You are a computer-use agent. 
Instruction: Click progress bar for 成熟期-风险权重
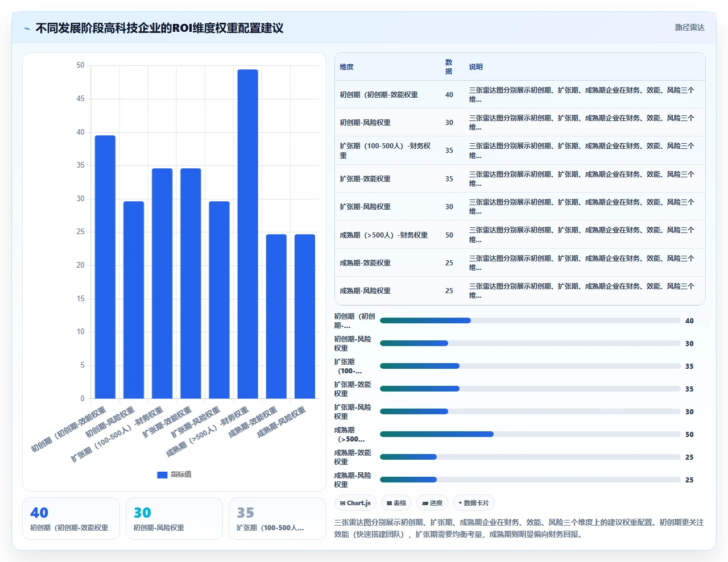coord(530,480)
